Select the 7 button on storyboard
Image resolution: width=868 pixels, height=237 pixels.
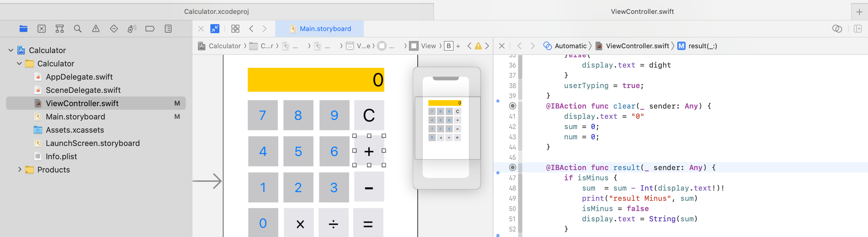(263, 115)
